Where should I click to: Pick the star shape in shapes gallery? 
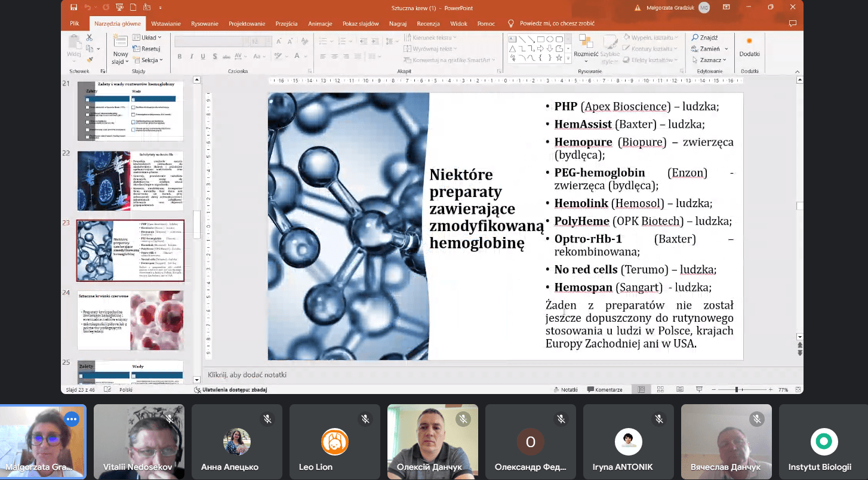(559, 58)
